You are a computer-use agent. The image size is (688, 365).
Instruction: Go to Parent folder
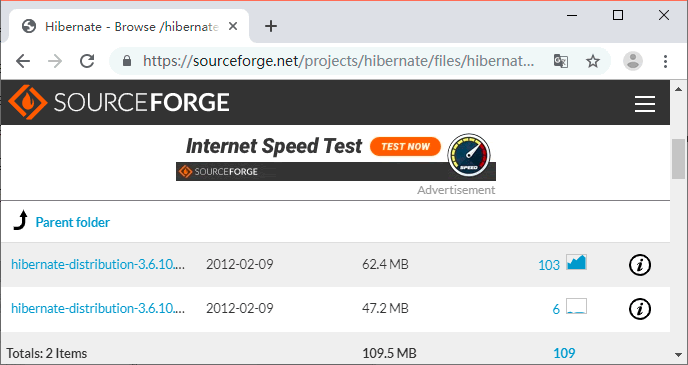point(72,222)
